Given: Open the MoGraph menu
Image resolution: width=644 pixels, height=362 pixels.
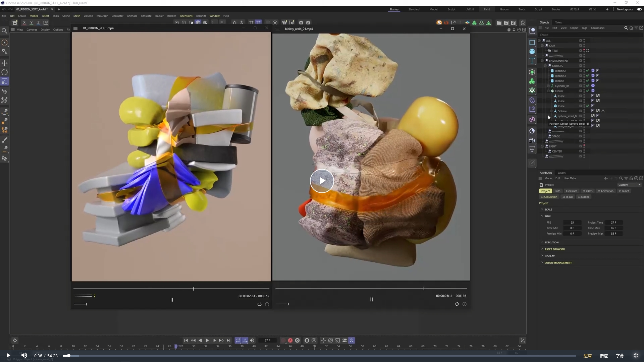Looking at the screenshot, I should click(102, 16).
